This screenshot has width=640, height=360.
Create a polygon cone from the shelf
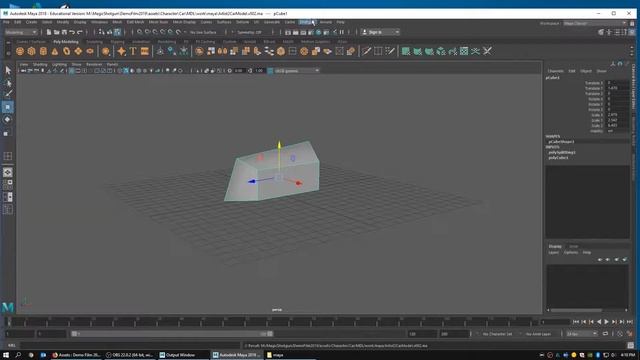[x=55, y=51]
